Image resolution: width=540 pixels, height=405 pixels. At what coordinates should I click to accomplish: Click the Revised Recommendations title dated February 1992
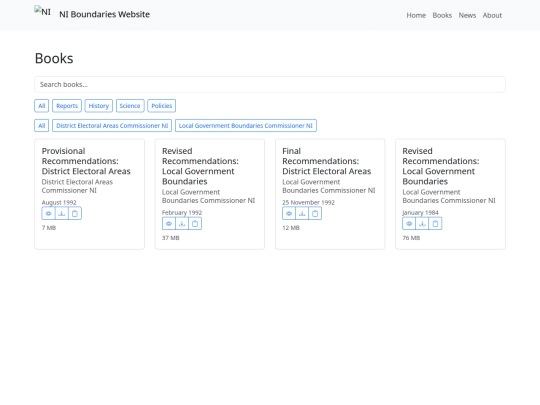pyautogui.click(x=200, y=166)
